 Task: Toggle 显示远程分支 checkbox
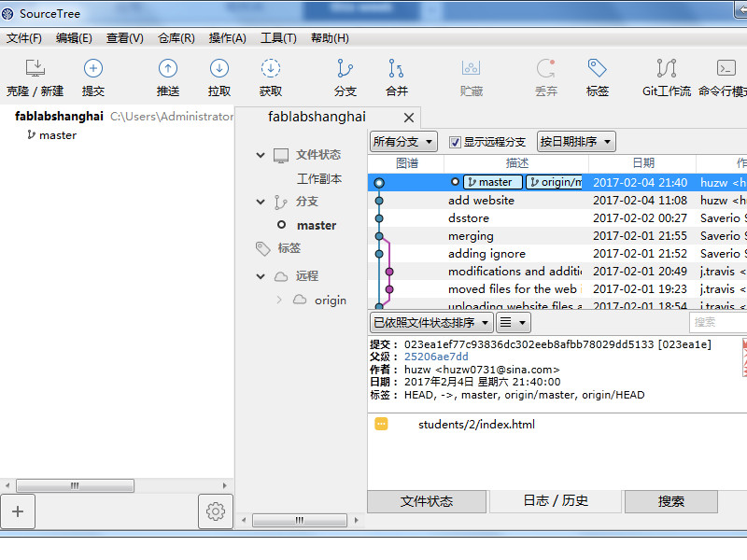click(x=456, y=142)
